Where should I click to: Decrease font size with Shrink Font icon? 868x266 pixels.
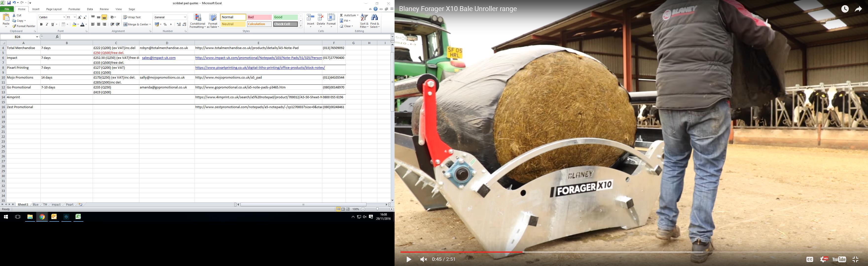coord(85,17)
